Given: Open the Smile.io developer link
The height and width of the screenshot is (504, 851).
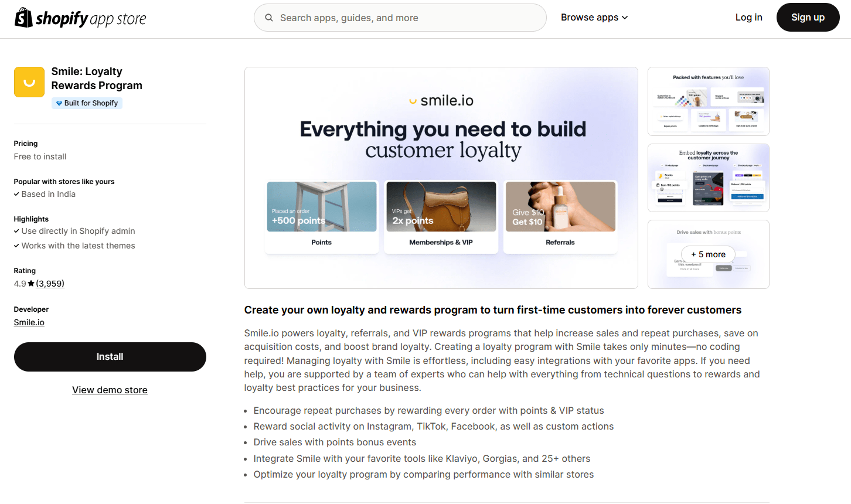Looking at the screenshot, I should (x=29, y=322).
